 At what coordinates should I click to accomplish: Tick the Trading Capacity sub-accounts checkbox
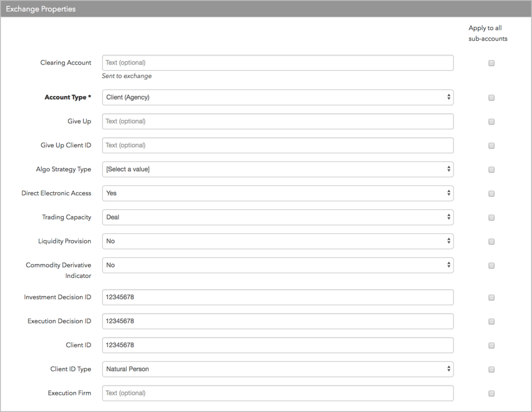pyautogui.click(x=491, y=217)
